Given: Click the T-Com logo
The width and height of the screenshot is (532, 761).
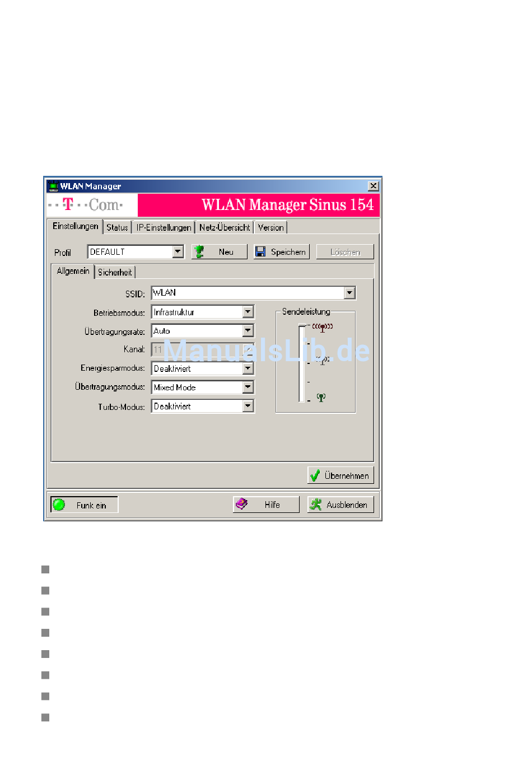Looking at the screenshot, I should (x=86, y=204).
